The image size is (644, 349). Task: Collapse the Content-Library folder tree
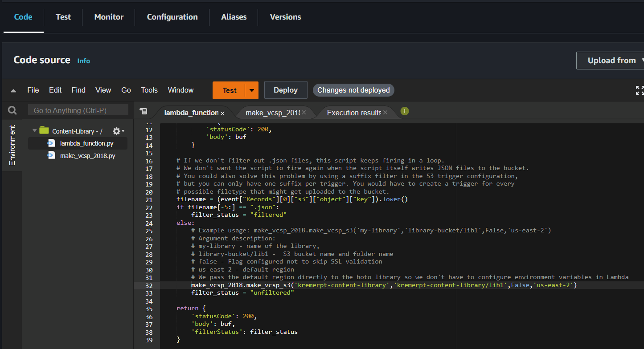pyautogui.click(x=35, y=130)
